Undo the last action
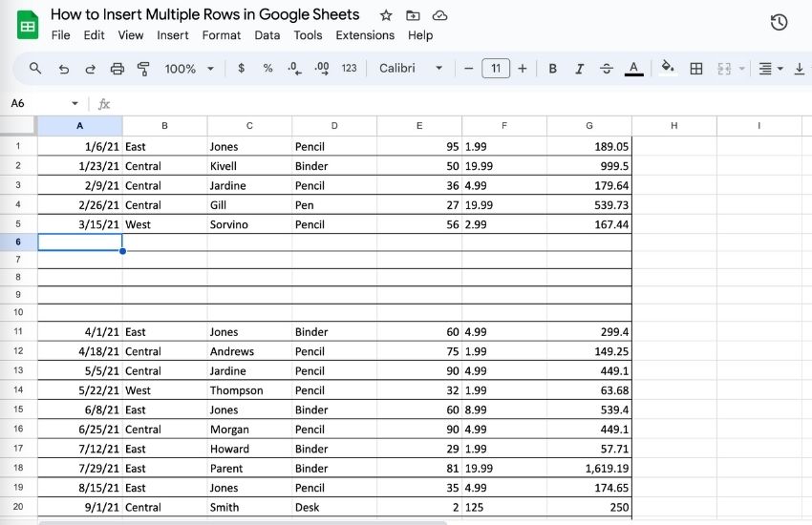Viewport: 812px width, 525px height. point(64,69)
